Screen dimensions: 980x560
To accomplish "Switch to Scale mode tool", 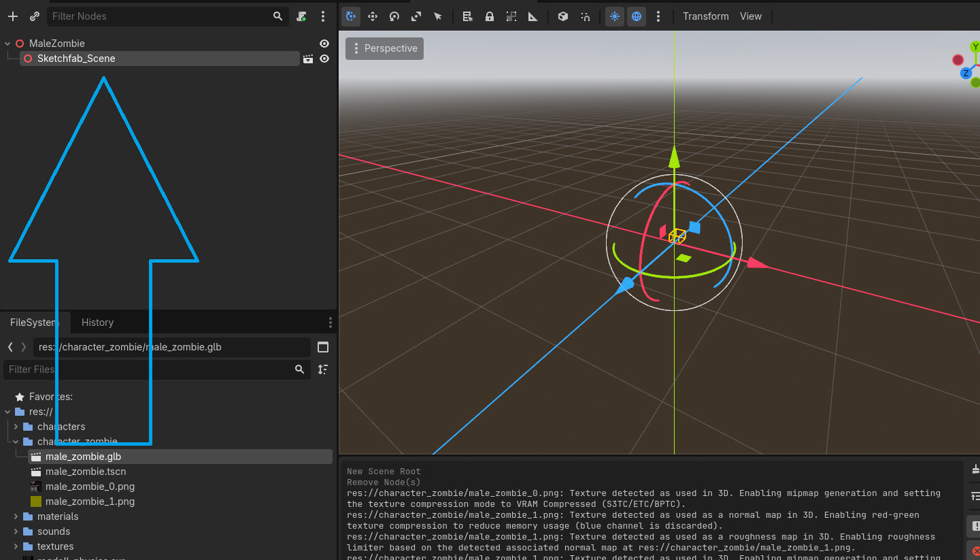I will (416, 16).
